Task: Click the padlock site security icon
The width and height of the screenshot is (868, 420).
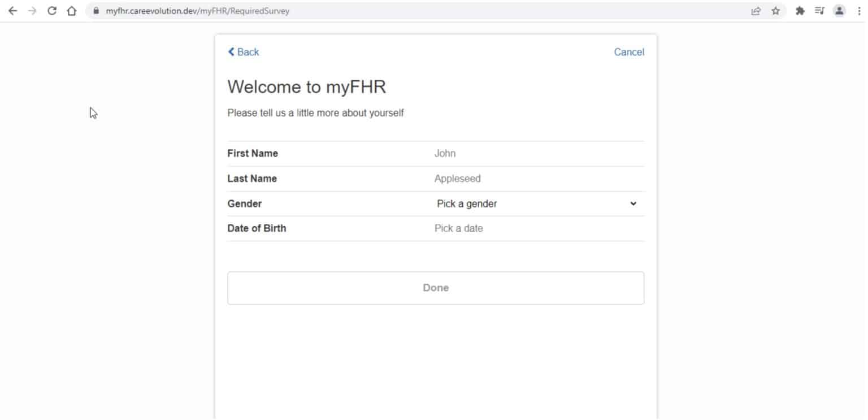Action: (96, 11)
